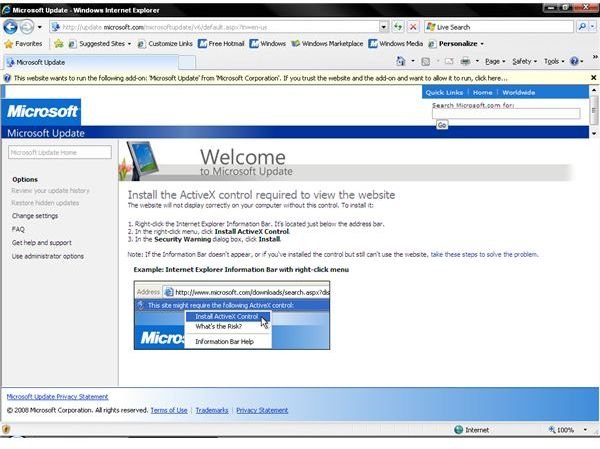Open the Favorites star button

[x=23, y=44]
